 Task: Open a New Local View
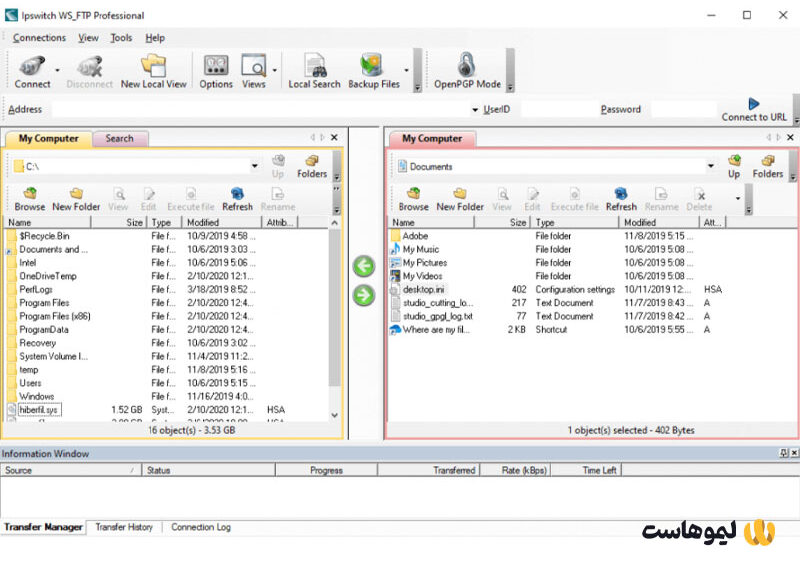coord(154,71)
